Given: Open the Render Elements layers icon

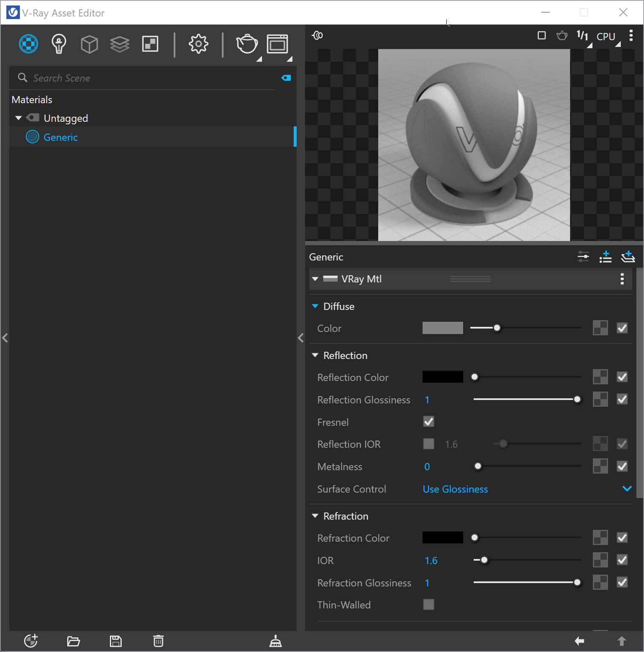Looking at the screenshot, I should pyautogui.click(x=120, y=44).
